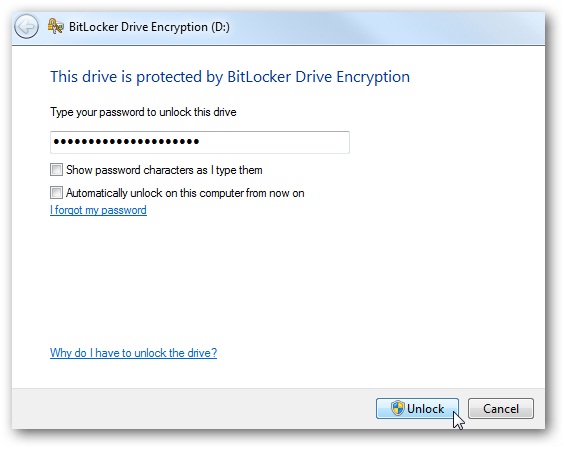Tick the Show password characters checkbox
The width and height of the screenshot is (565, 449).
click(56, 170)
